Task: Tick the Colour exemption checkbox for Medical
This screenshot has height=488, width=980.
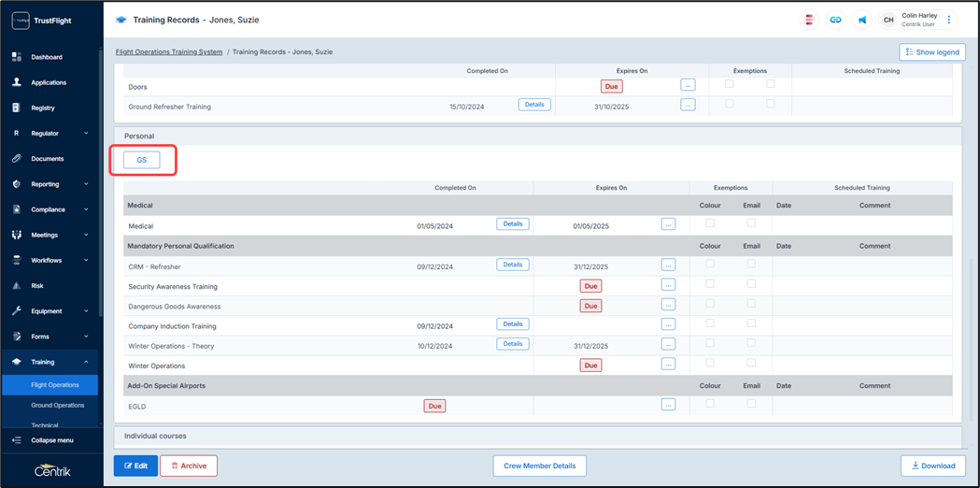Action: tap(710, 223)
